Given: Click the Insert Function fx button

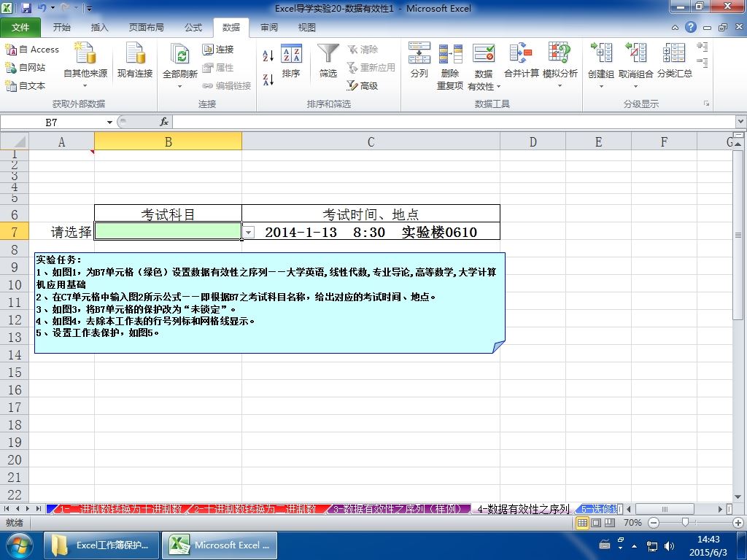Looking at the screenshot, I should tap(164, 122).
